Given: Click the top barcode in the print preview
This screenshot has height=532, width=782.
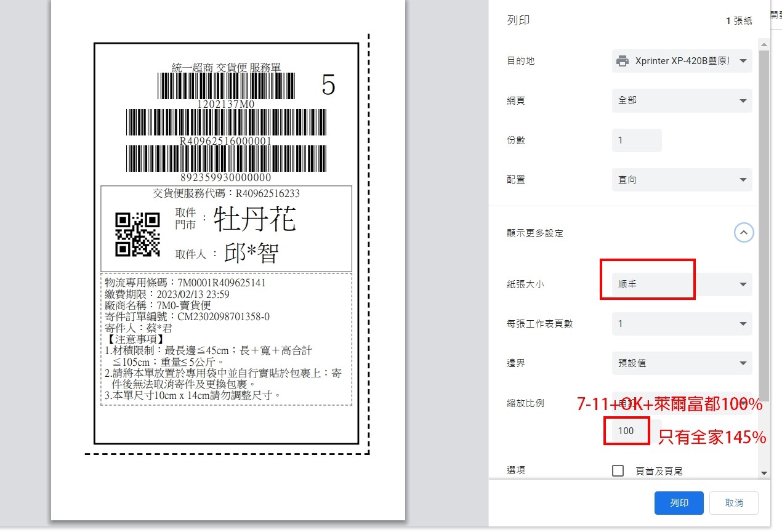Looking at the screenshot, I should pyautogui.click(x=225, y=86).
